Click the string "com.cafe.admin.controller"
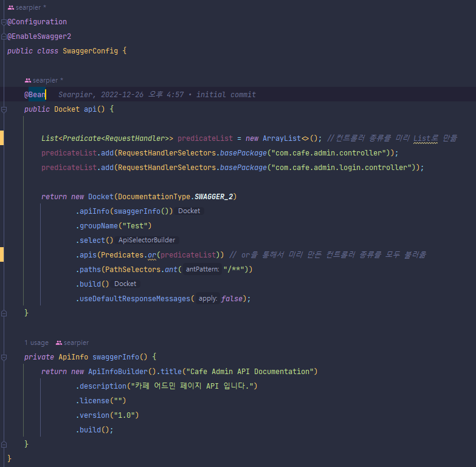The image size is (476, 467). 328,153
